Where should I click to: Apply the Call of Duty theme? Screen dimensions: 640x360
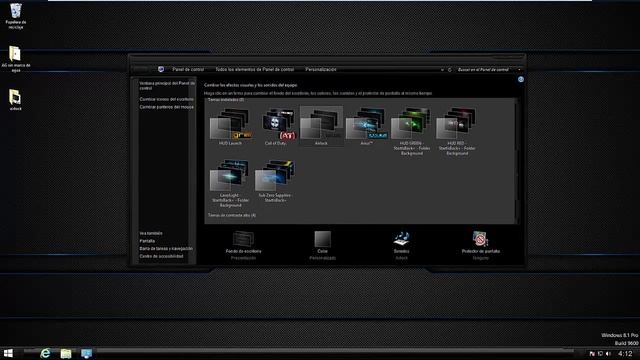coord(276,127)
